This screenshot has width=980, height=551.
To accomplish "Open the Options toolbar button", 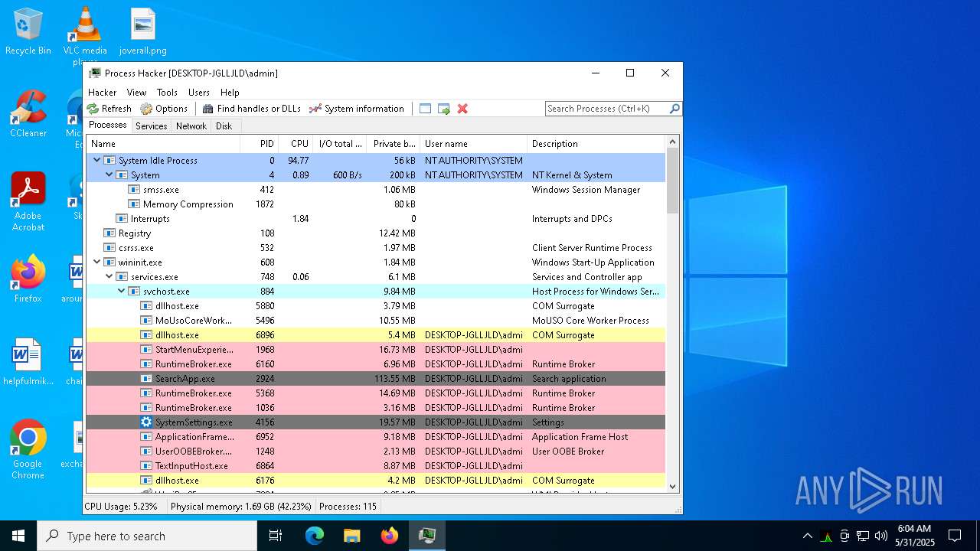I will [164, 109].
